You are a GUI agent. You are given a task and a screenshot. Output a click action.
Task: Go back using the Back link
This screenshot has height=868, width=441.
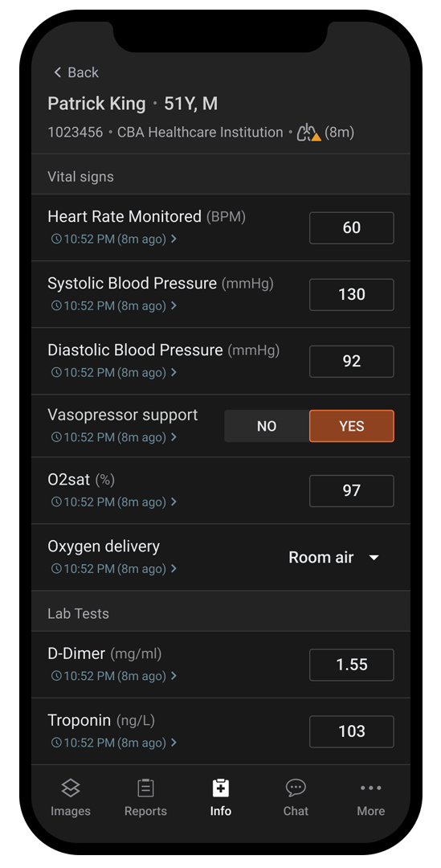[76, 72]
